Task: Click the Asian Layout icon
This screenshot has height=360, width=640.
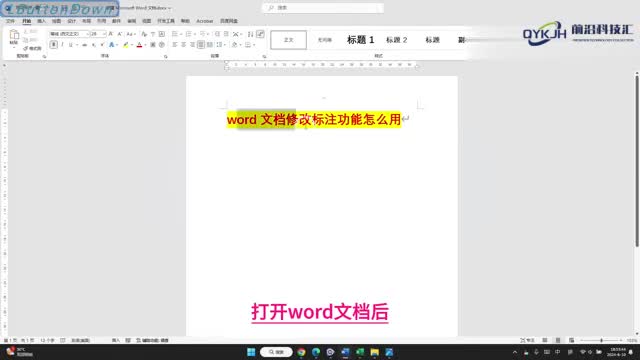Action: (x=236, y=34)
